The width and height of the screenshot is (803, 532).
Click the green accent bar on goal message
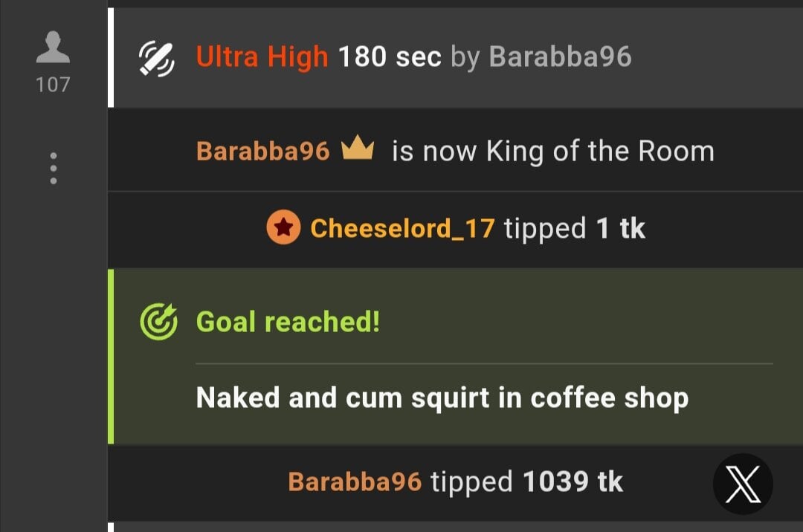coord(111,357)
